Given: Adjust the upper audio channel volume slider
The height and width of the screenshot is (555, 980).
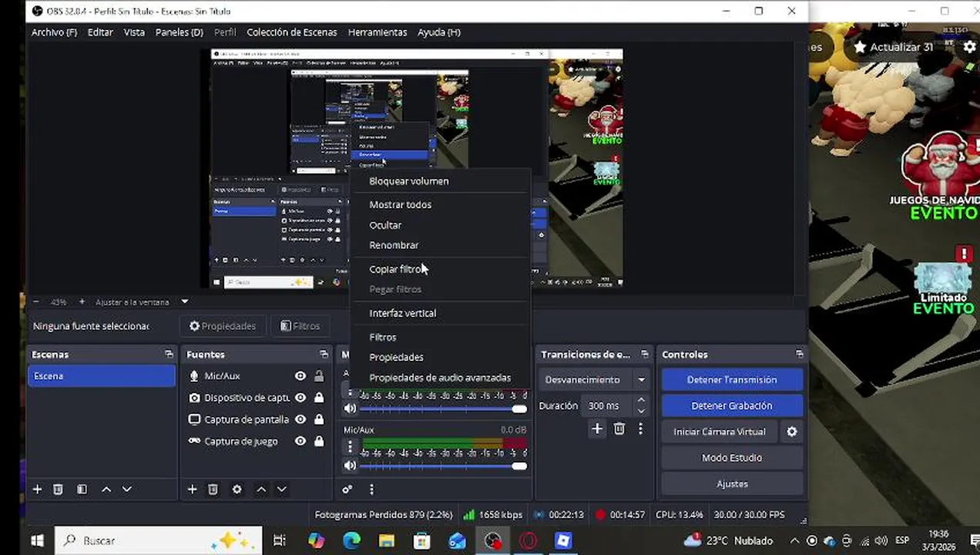Looking at the screenshot, I should (443, 409).
